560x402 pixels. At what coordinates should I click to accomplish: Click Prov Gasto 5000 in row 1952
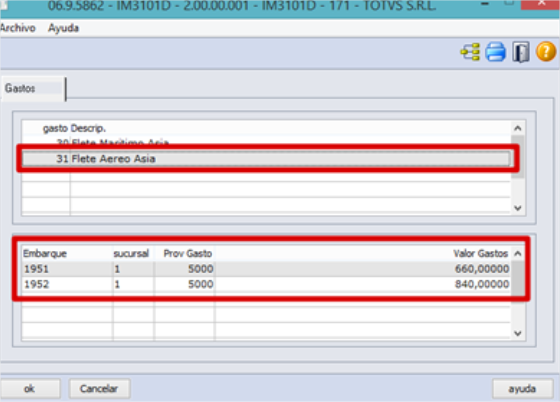pyautogui.click(x=184, y=285)
